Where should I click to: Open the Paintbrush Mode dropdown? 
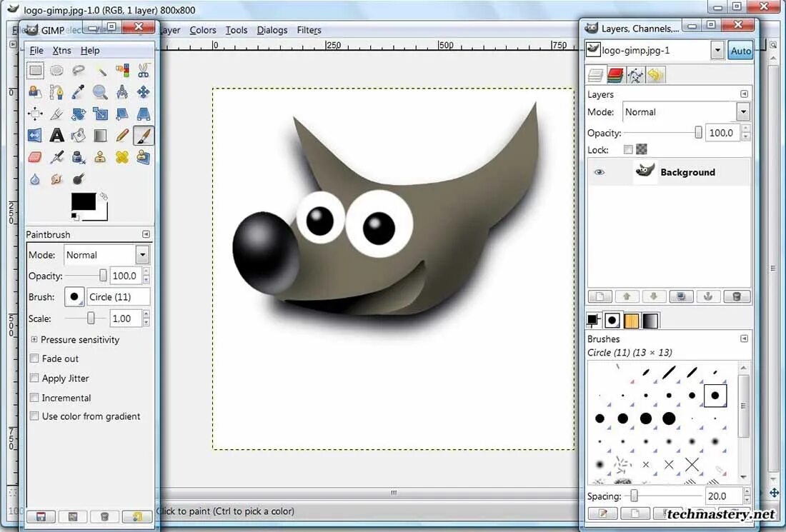tap(142, 254)
